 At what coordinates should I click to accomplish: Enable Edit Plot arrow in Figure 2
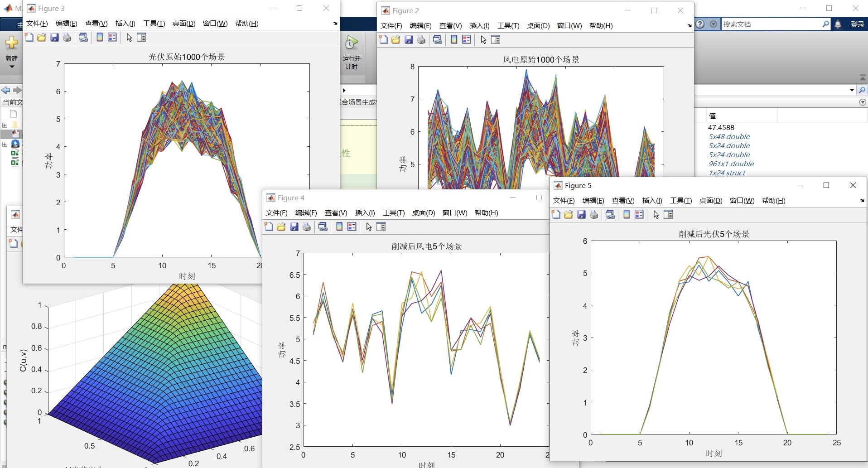point(483,40)
